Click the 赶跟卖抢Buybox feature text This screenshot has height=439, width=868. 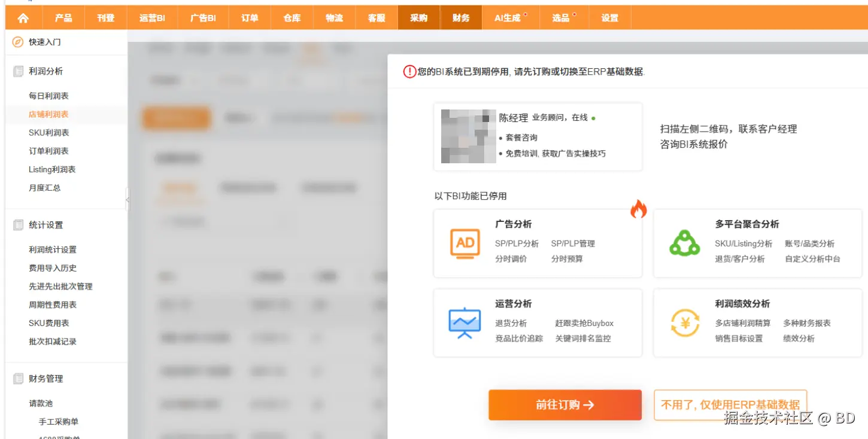[x=584, y=324]
